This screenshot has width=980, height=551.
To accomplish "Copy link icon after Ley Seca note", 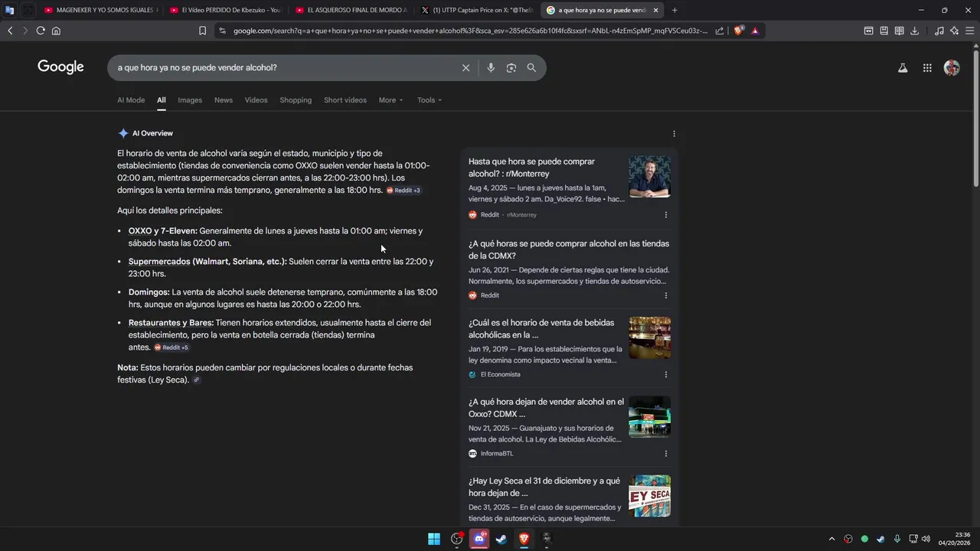I will 197,380.
